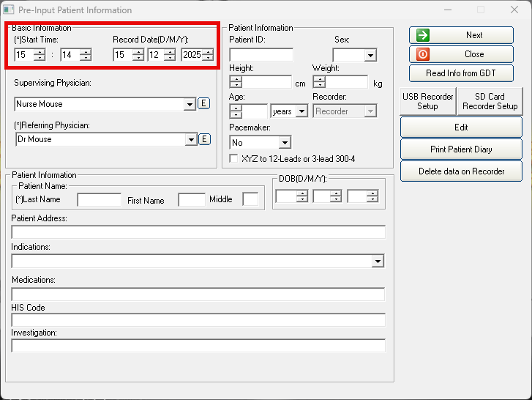The width and height of the screenshot is (532, 400).
Task: Click E button beside Supervising Physician
Action: (x=204, y=104)
